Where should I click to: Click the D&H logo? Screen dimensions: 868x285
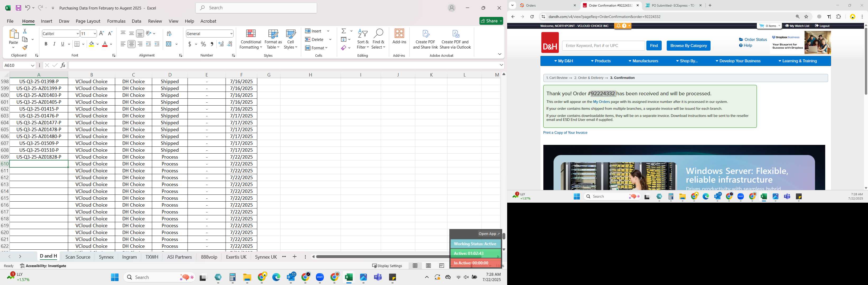coord(550,42)
